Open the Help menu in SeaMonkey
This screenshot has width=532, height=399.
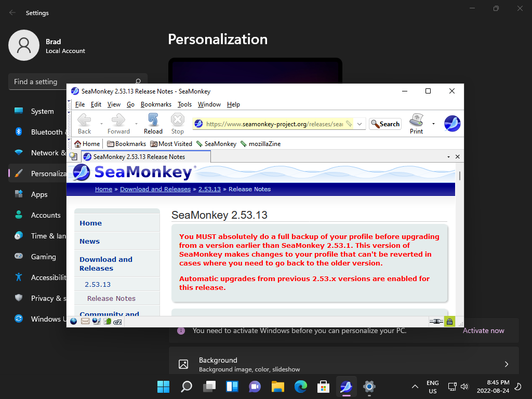[x=233, y=104]
